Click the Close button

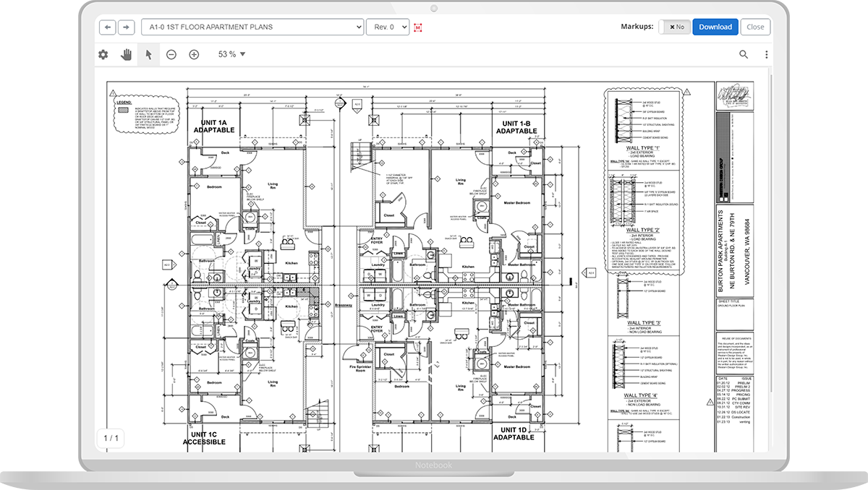pos(755,27)
